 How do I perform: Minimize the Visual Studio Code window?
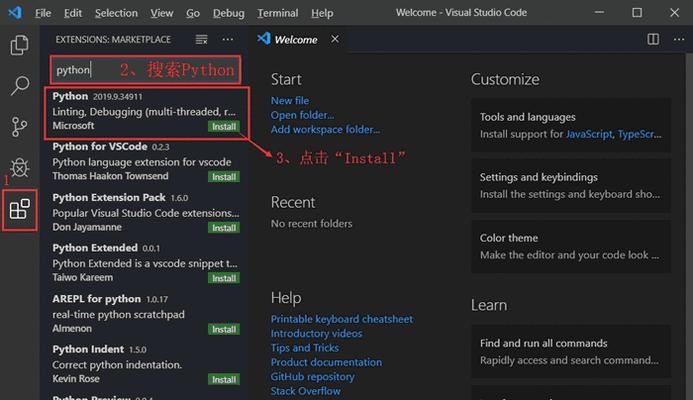[599, 12]
